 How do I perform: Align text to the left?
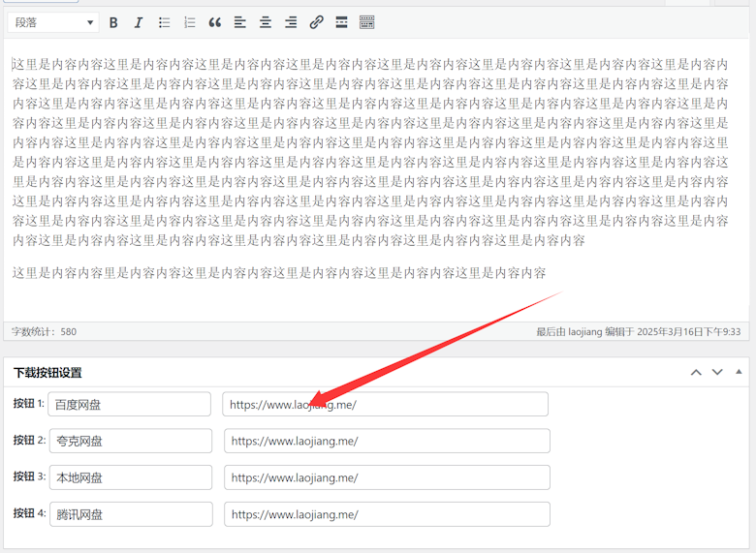tap(240, 22)
